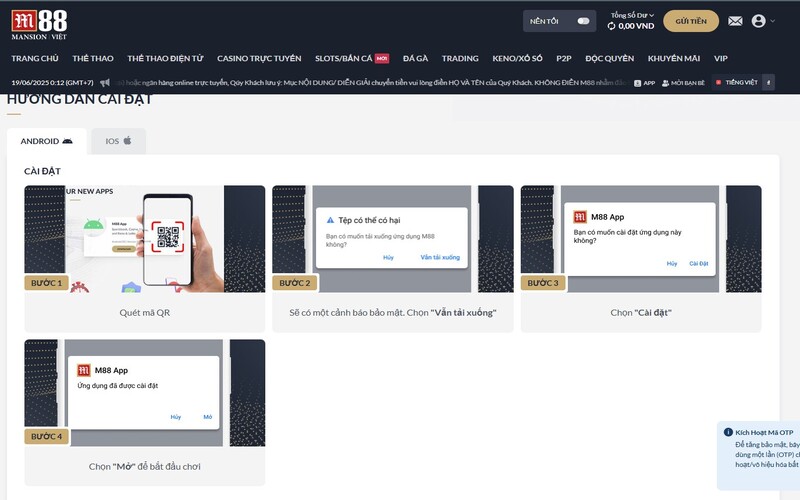Image resolution: width=800 pixels, height=500 pixels.
Task: Click the M88 App icon in step 4
Action: [x=84, y=370]
